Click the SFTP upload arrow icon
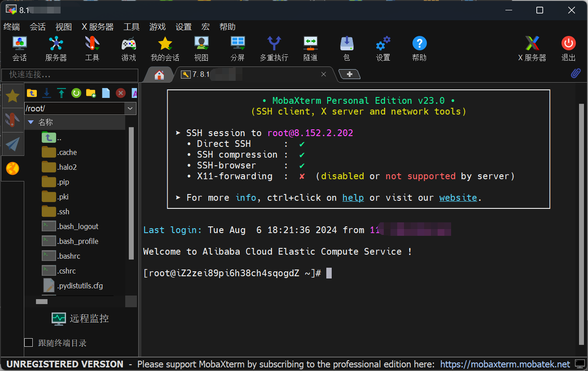This screenshot has height=371, width=588. click(x=61, y=93)
